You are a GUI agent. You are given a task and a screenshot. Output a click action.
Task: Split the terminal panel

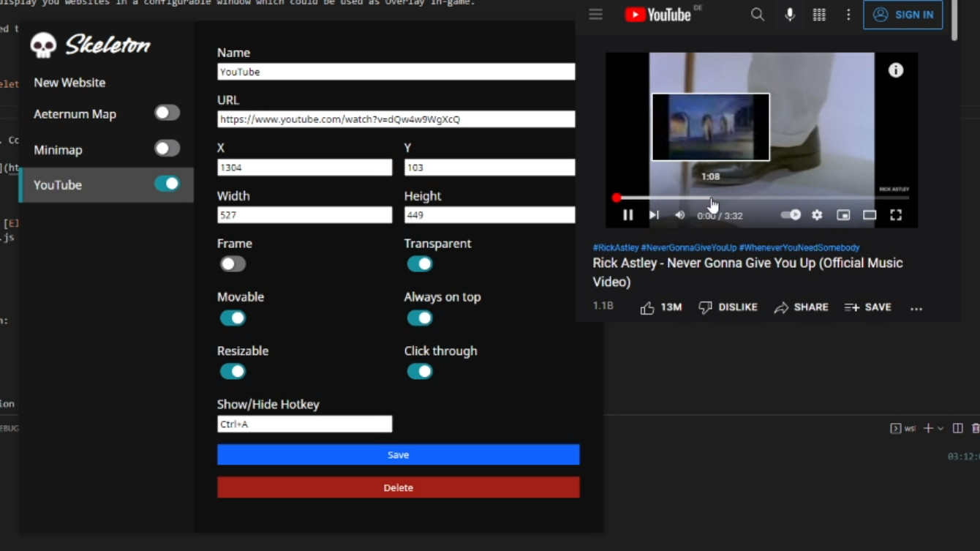tap(957, 429)
